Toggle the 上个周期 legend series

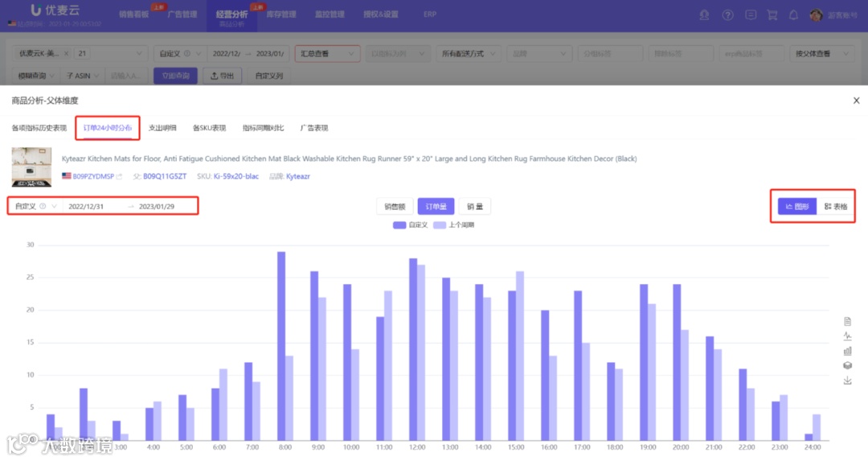click(x=454, y=225)
